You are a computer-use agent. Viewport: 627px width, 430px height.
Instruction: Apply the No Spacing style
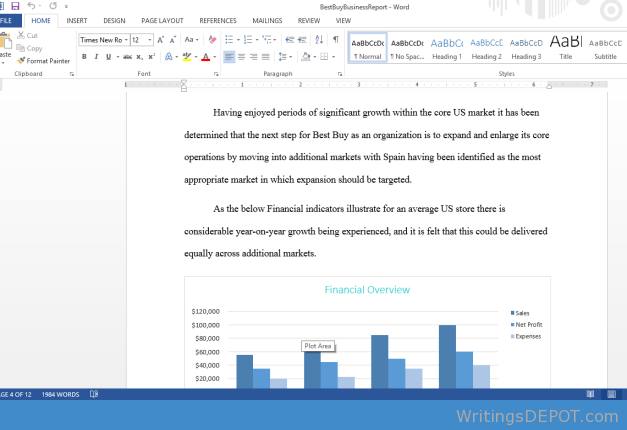tap(407, 48)
